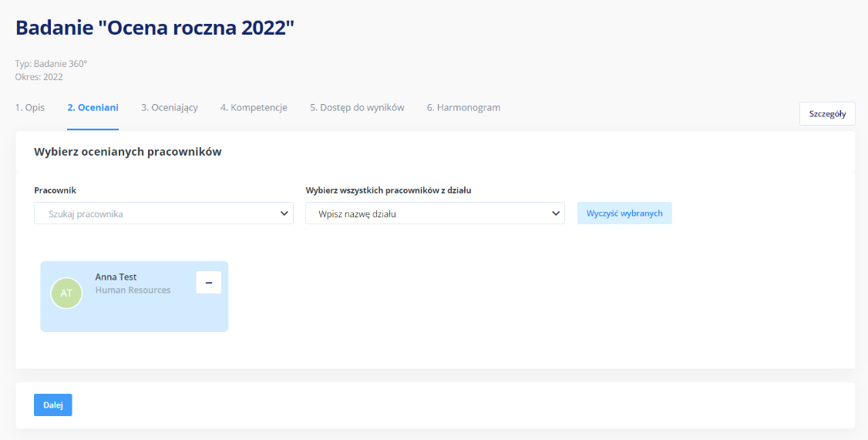Image resolution: width=868 pixels, height=440 pixels.
Task: Focus the Wpisz nazwę działu field
Action: 435,213
